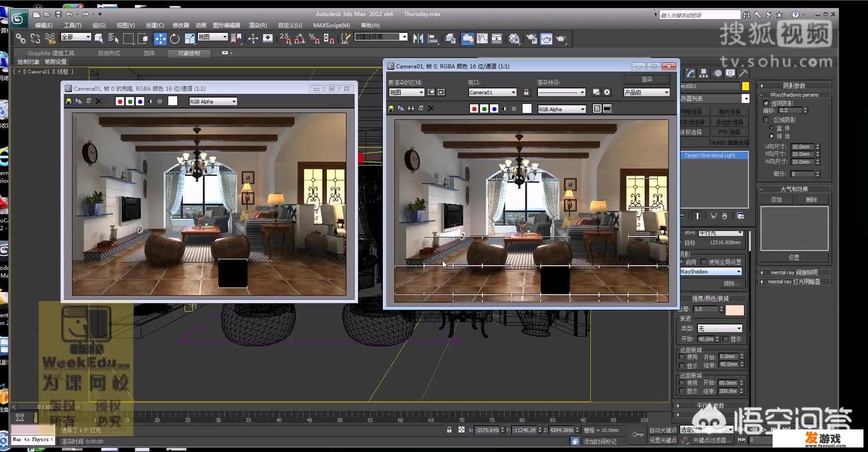Select the Select and Rotate tool
This screenshot has width=868, height=452.
(175, 39)
